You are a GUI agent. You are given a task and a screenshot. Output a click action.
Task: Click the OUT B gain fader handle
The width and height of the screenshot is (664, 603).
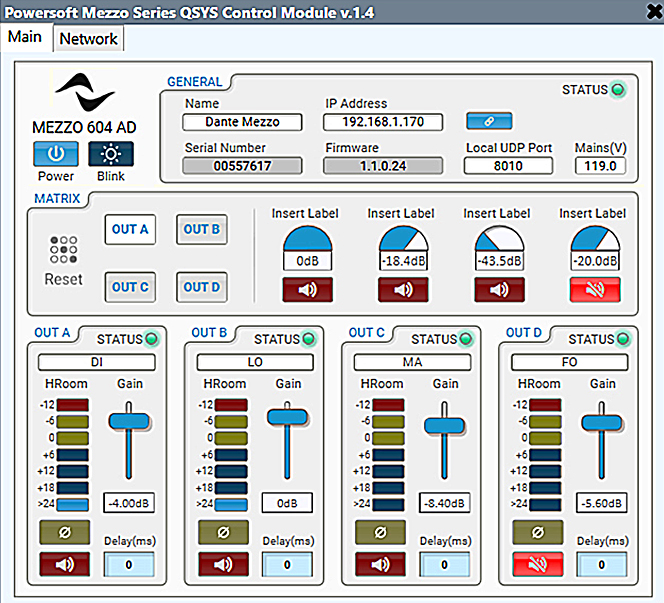coord(287,417)
